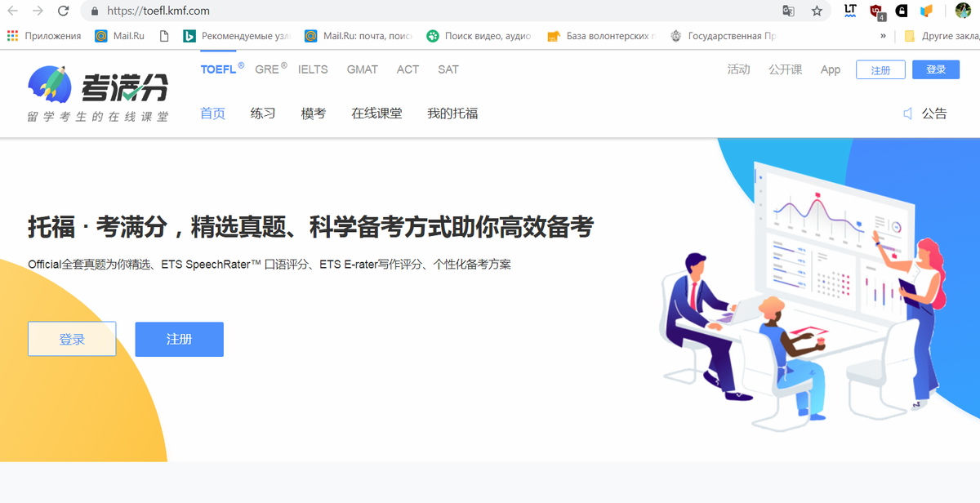Click the speaker icon beside 公告

click(x=908, y=114)
